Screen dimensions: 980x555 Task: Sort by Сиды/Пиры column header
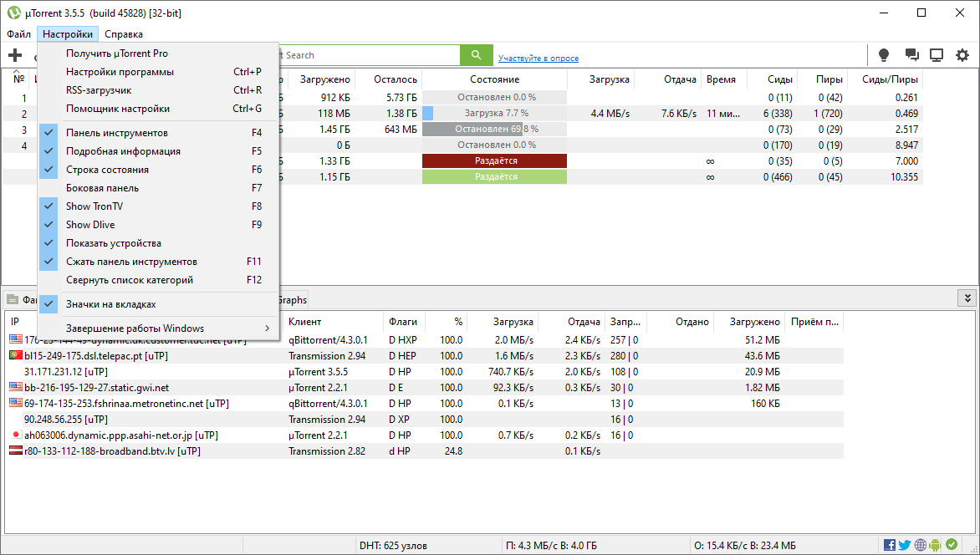pyautogui.click(x=885, y=79)
